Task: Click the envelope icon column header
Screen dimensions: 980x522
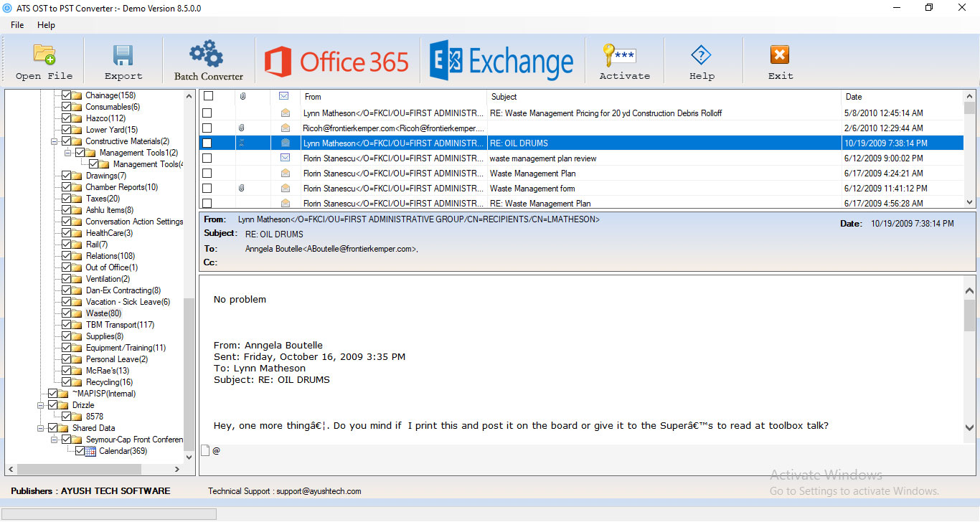Action: [x=284, y=96]
